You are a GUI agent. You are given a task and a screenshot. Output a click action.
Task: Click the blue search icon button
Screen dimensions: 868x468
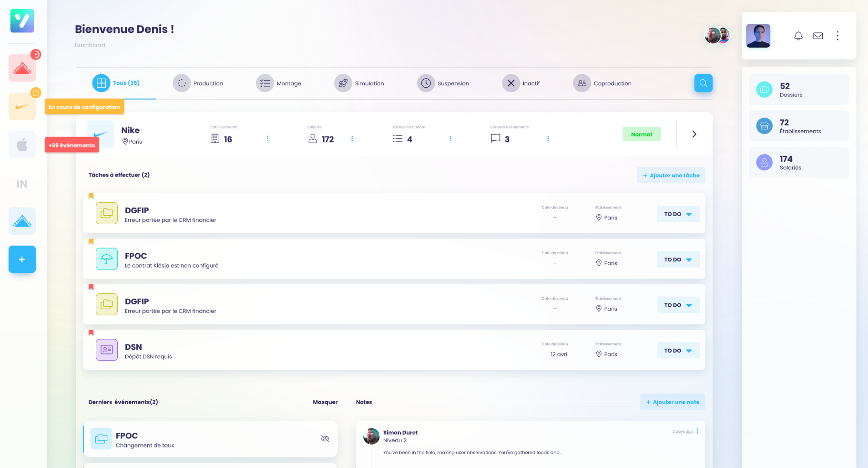703,83
